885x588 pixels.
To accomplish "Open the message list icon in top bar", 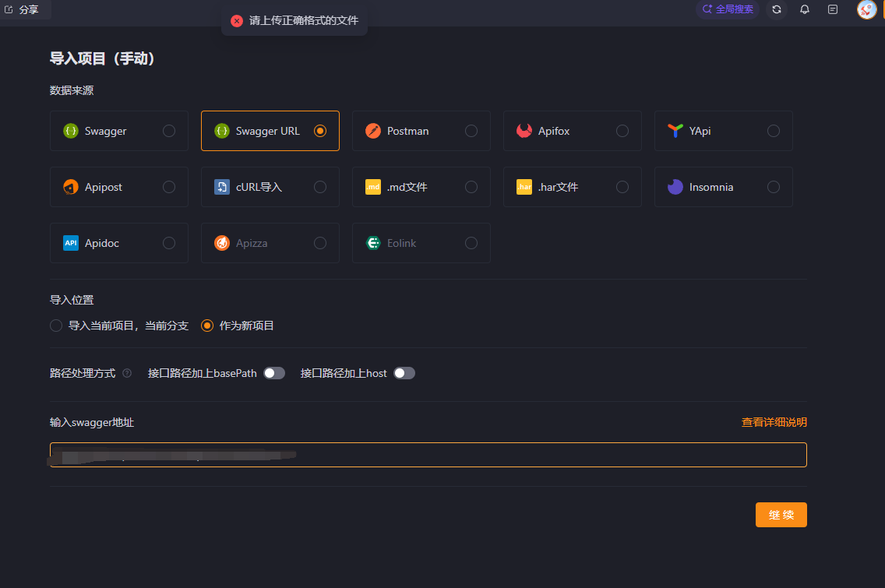I will [x=833, y=9].
